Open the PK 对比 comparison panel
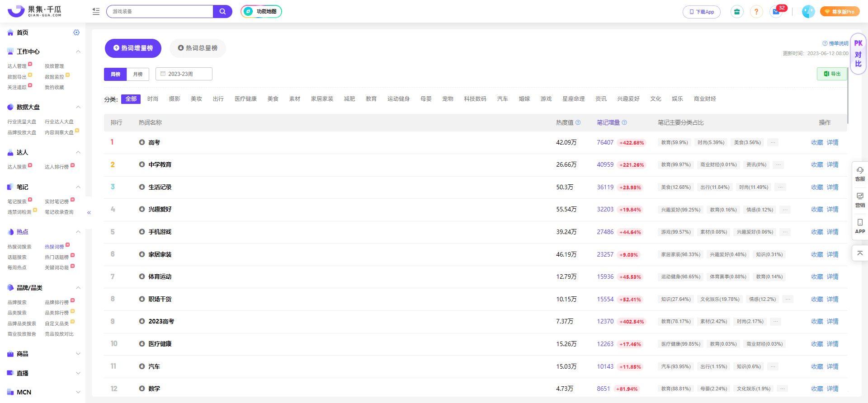The image size is (868, 403). 858,54
